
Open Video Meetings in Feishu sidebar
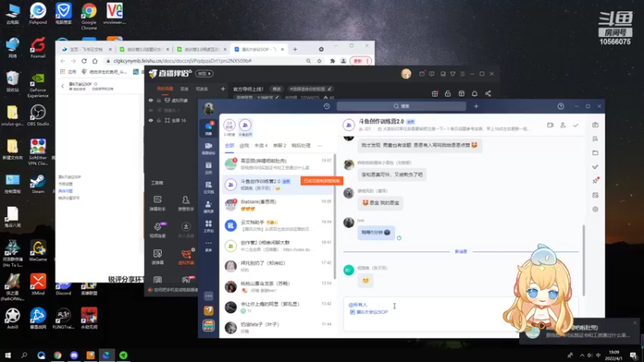208,148
